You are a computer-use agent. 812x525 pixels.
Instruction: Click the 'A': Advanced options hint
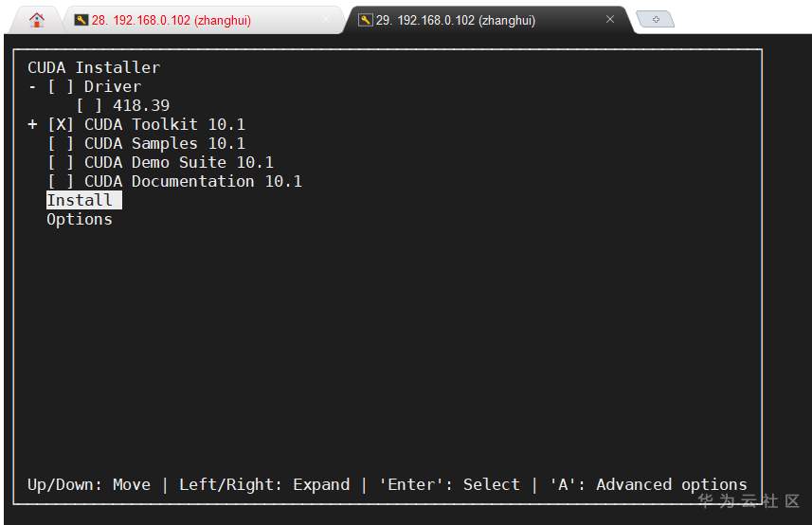pos(648,484)
